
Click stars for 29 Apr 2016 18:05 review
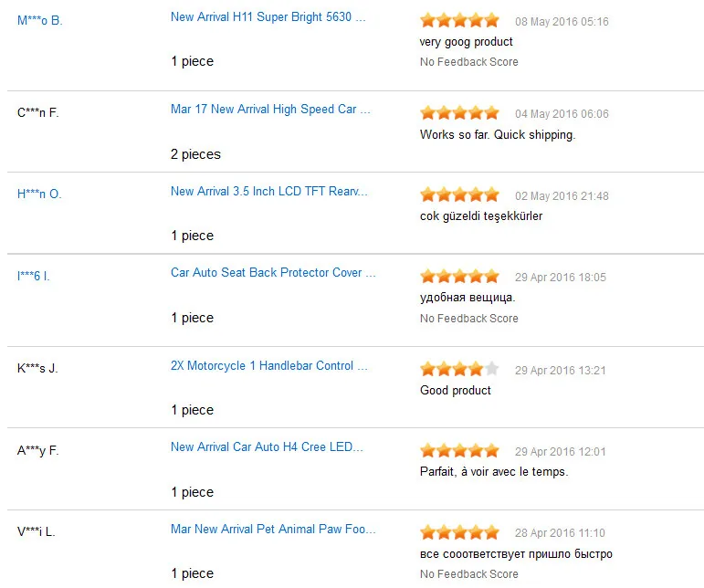tap(460, 276)
